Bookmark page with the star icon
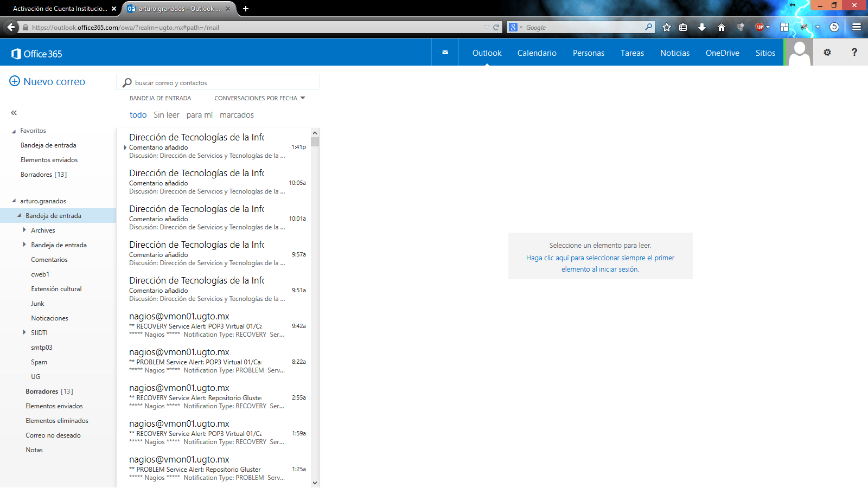The width and height of the screenshot is (868, 488). pos(667,27)
